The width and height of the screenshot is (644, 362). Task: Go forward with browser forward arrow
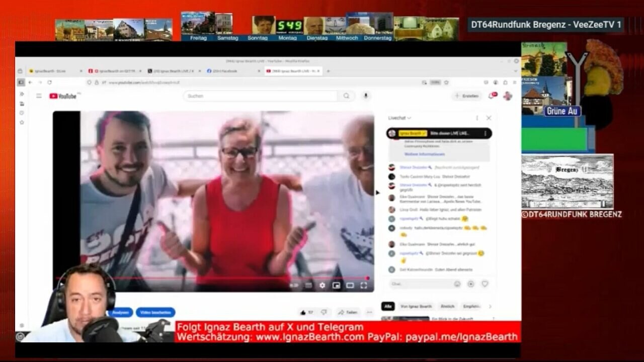point(39,82)
